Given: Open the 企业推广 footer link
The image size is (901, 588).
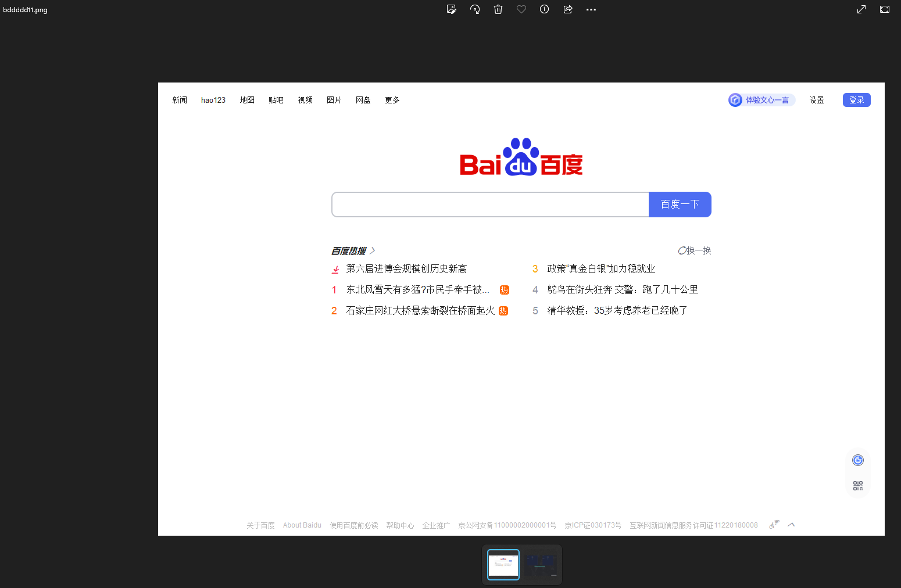Looking at the screenshot, I should [436, 525].
